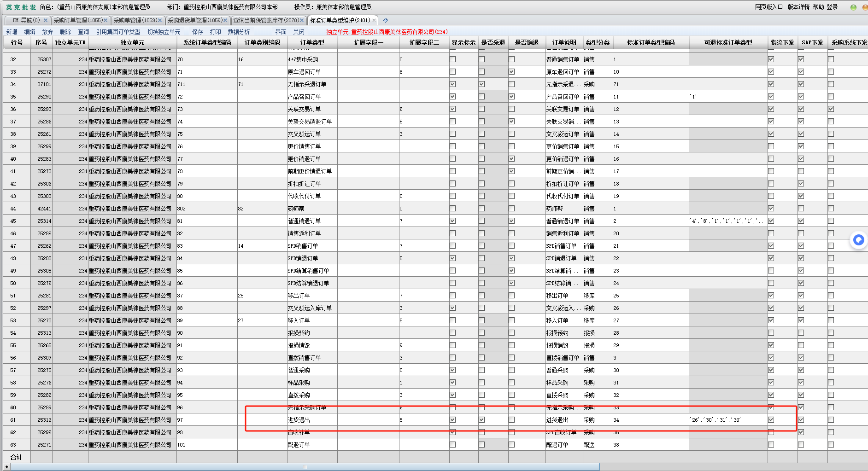868x471 pixels.
Task: Switch to the 采购退货单管理(1059) tab
Action: point(194,20)
